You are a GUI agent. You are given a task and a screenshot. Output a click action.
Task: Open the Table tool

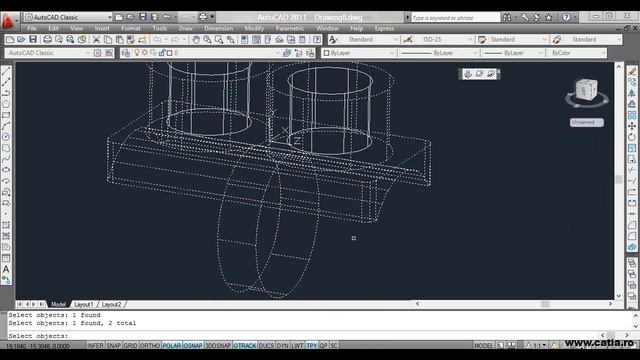(6, 258)
